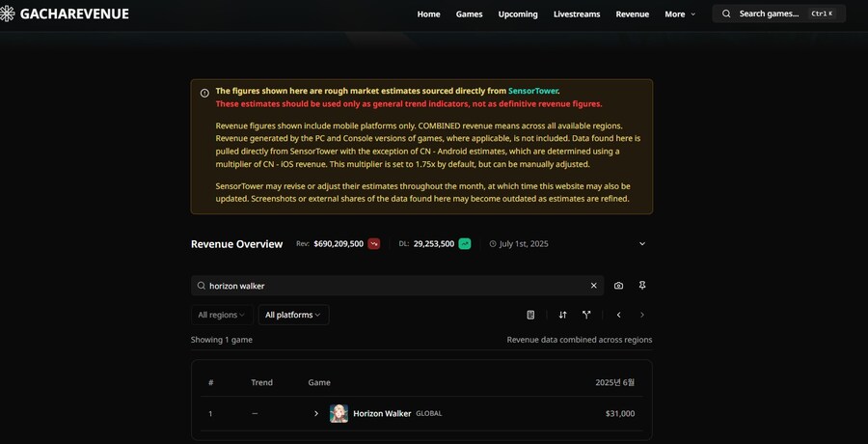Click the trend dash cell for Horizon Walker

[x=254, y=413]
